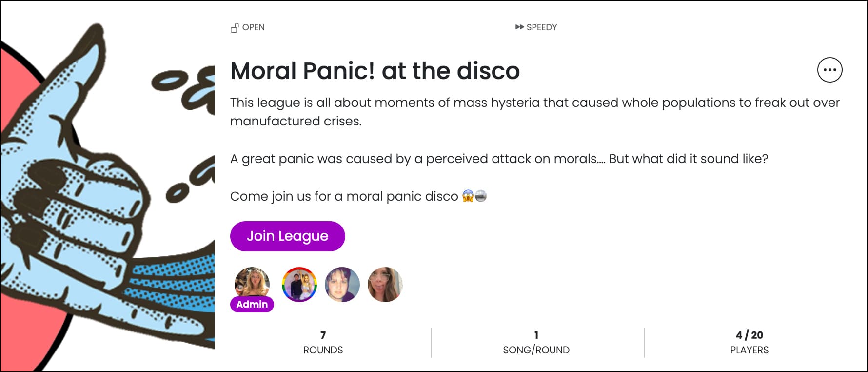Click the purple Admin badge
Screen dimensions: 868x372
252,304
